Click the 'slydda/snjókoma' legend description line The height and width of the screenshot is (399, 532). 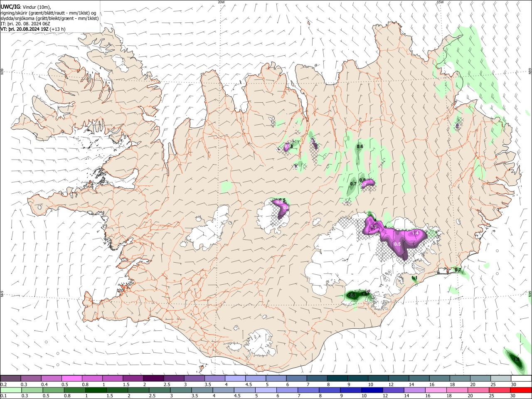tap(49, 18)
